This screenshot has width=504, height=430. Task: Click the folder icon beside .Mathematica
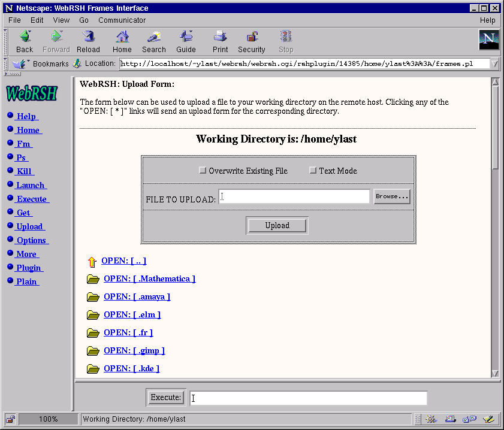click(x=93, y=278)
